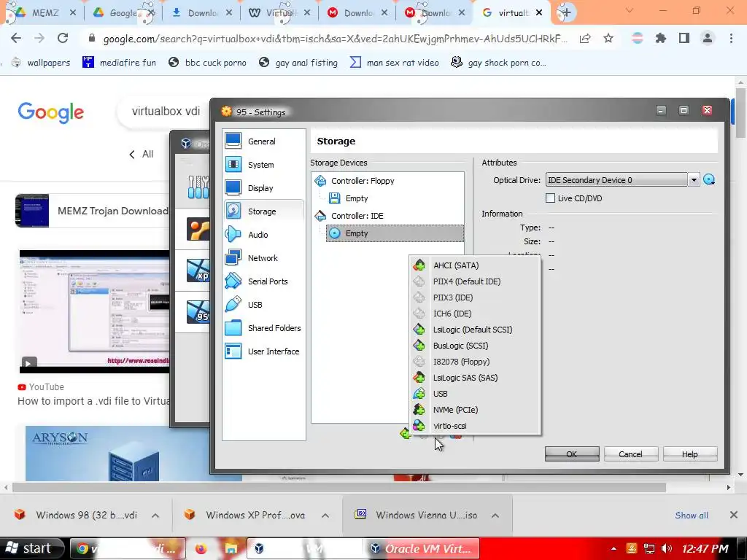The image size is (747, 560).
Task: Click Show all downloads
Action: coord(692,516)
